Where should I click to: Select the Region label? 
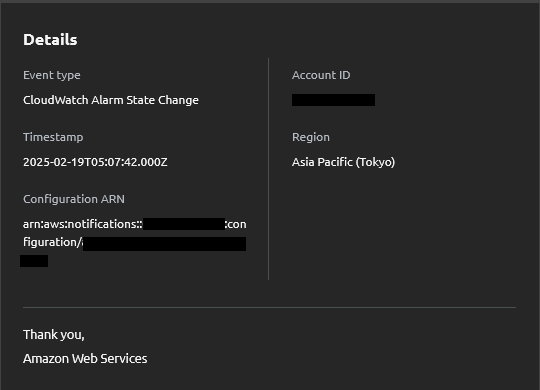[311, 137]
